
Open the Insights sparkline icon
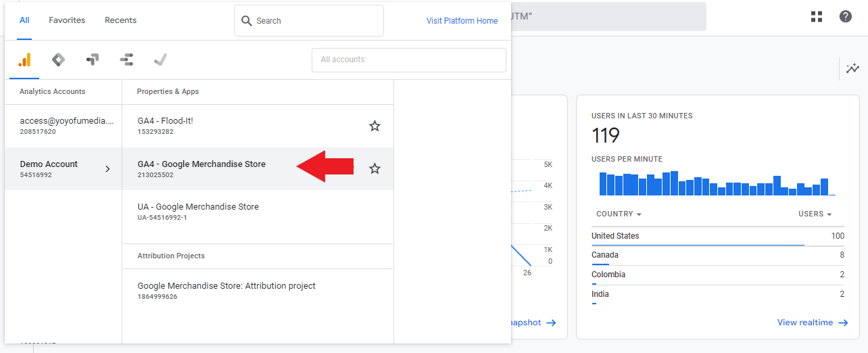[x=852, y=68]
